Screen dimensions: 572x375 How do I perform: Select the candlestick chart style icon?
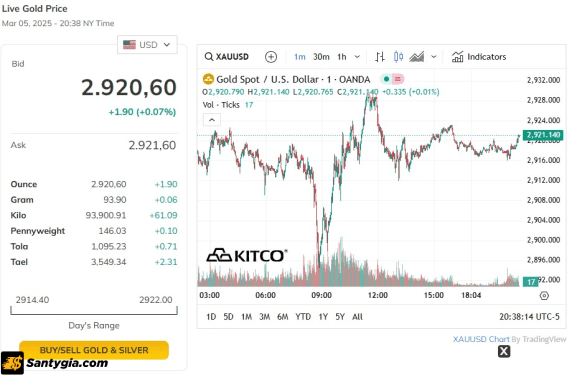tap(398, 57)
